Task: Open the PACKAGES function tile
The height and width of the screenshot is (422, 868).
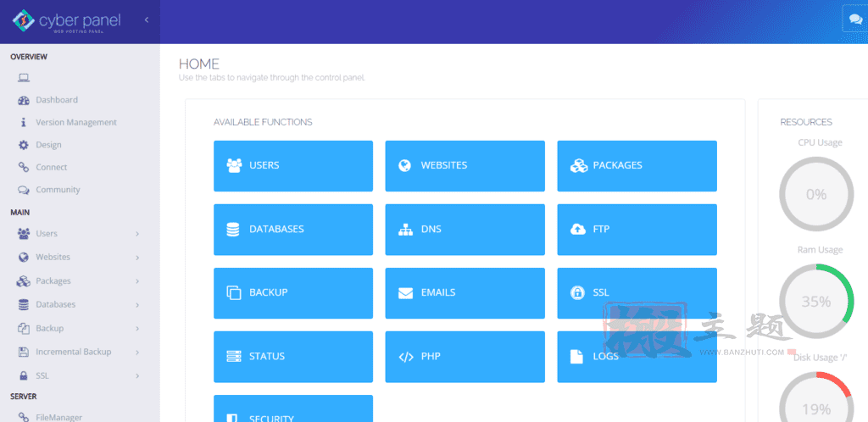Action: point(637,166)
